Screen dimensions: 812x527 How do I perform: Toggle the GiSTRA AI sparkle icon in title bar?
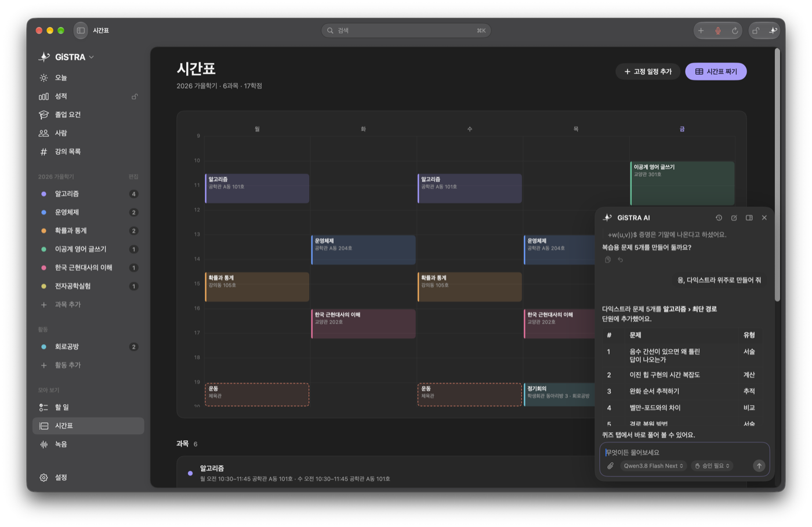click(773, 31)
